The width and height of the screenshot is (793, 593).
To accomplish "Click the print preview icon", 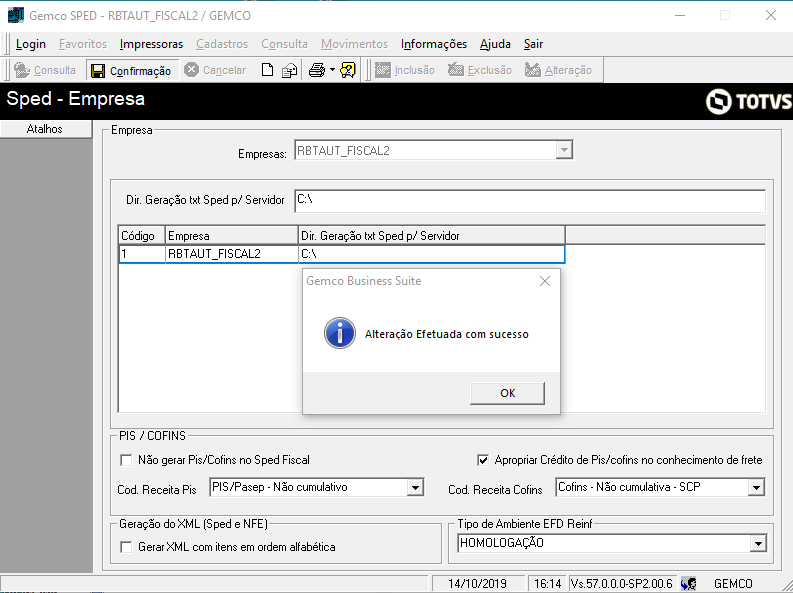I will (289, 70).
